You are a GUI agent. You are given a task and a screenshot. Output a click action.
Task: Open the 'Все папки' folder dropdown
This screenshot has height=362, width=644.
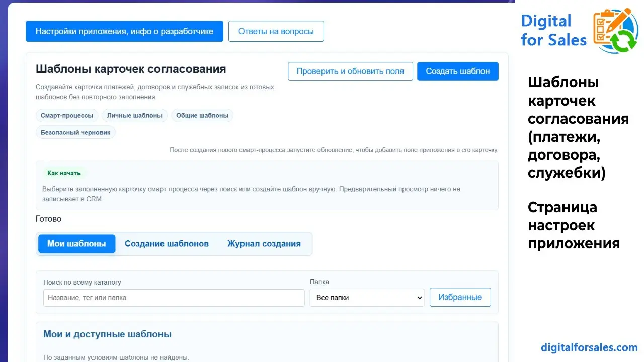[367, 298]
